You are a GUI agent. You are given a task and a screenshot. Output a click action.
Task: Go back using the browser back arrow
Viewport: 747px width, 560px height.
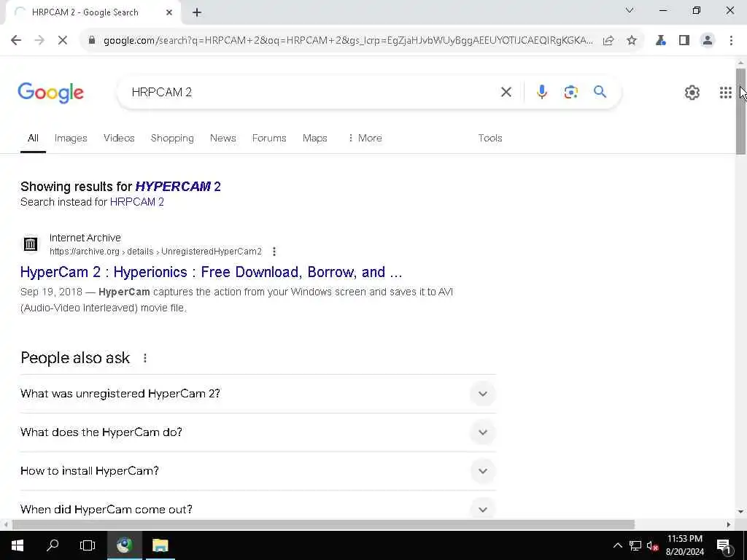click(x=16, y=41)
